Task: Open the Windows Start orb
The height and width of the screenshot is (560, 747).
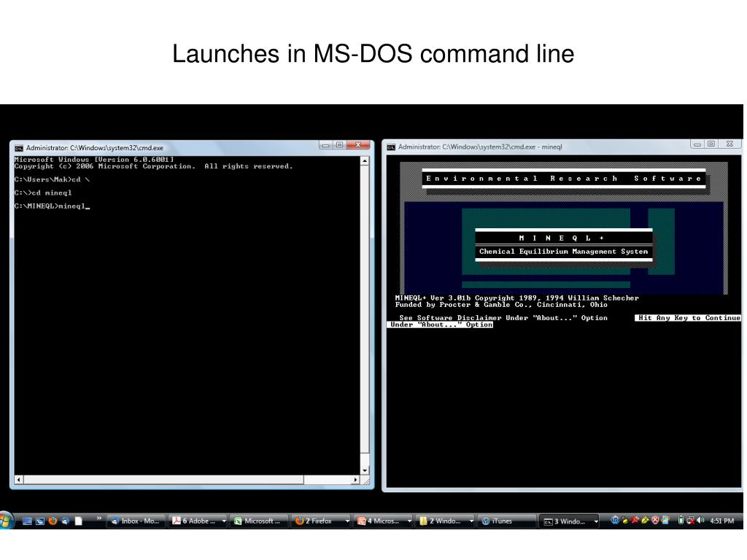Action: click(x=6, y=521)
